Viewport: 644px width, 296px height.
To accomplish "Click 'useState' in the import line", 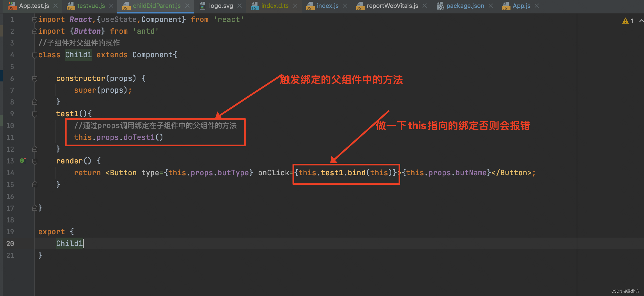I will [119, 19].
